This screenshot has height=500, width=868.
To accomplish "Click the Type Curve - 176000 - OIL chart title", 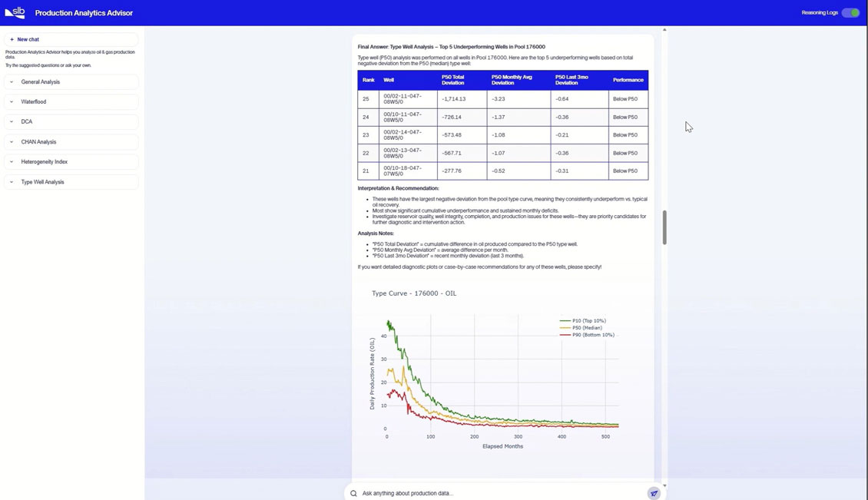I will point(414,293).
